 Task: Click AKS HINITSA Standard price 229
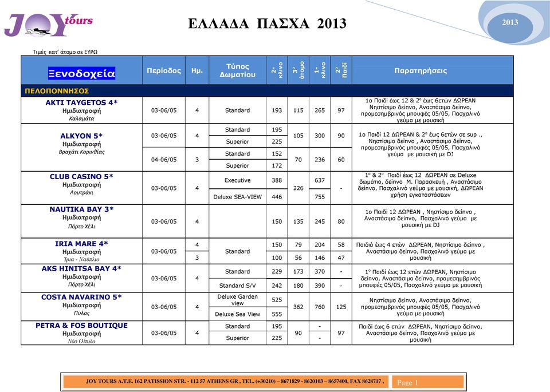click(x=277, y=271)
